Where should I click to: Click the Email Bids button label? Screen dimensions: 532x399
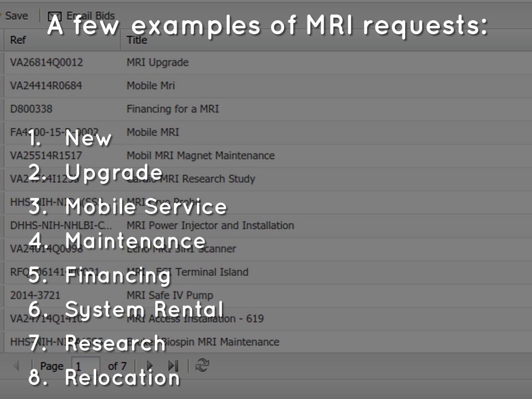click(x=91, y=16)
